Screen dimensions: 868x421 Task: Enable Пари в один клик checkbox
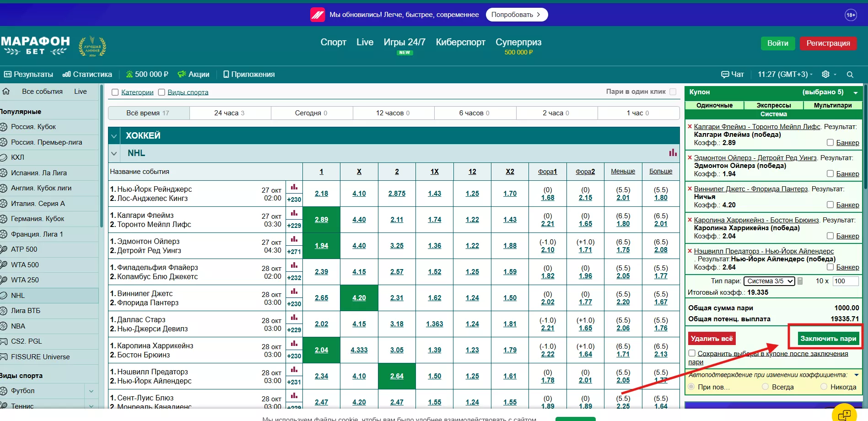(x=673, y=92)
